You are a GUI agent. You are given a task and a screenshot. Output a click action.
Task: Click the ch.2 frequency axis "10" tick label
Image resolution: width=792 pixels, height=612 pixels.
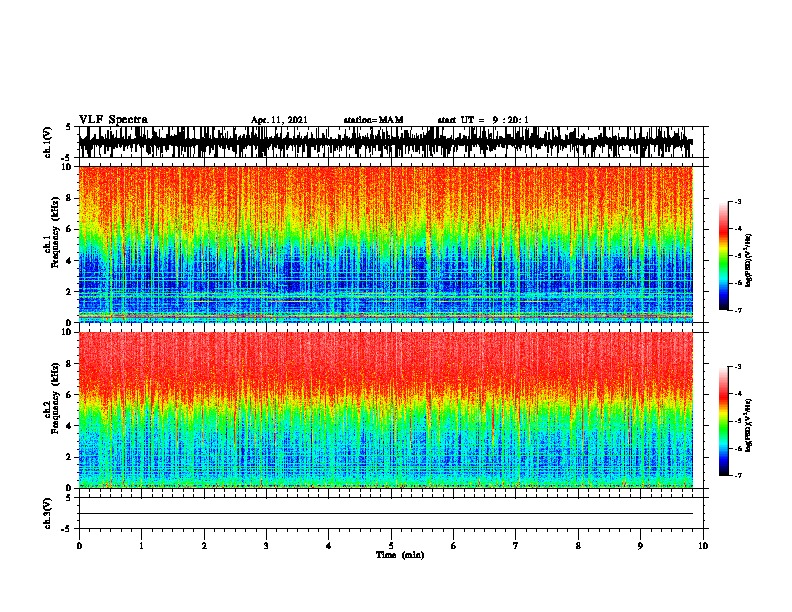(x=68, y=332)
